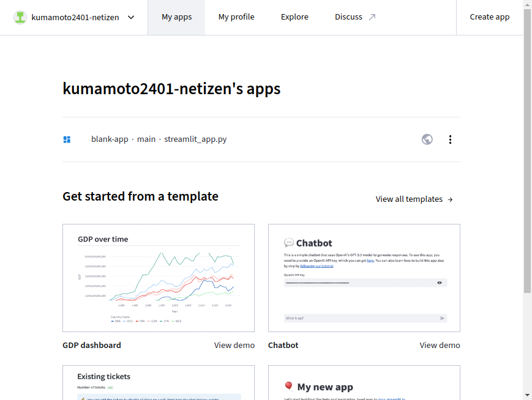Click the external link arrow next to Discuss

(x=372, y=17)
